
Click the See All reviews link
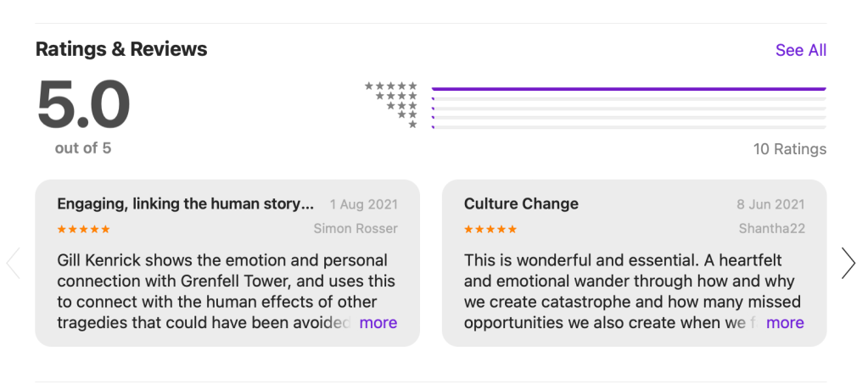pyautogui.click(x=800, y=50)
